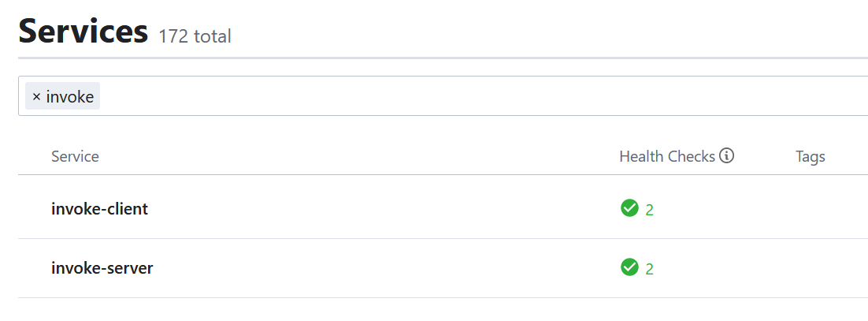
Task: Click the empty Tags cell for invoke-server
Action: (819, 268)
